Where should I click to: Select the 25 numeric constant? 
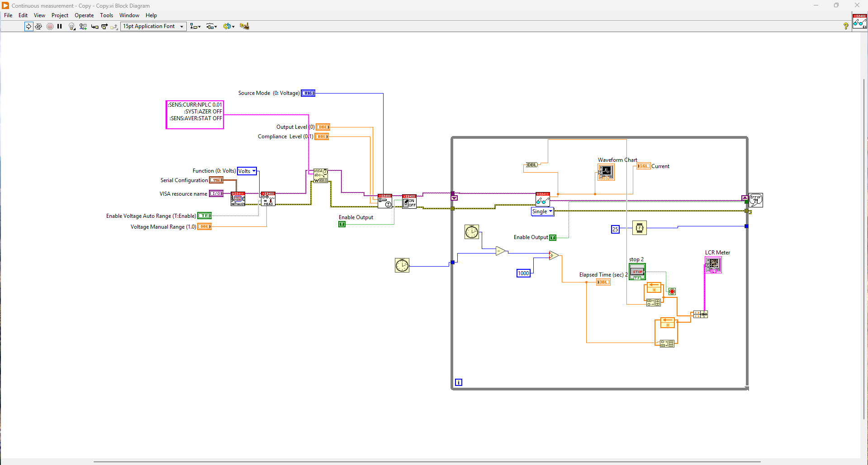[615, 229]
